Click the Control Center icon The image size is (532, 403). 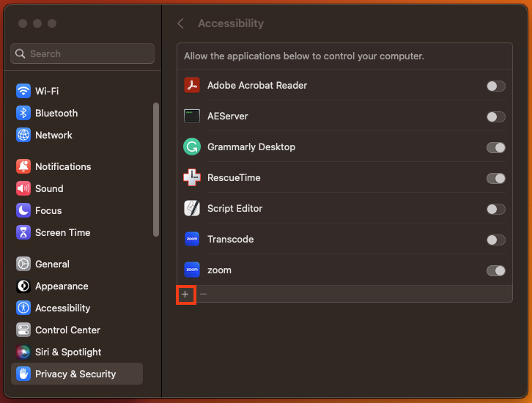[23, 330]
